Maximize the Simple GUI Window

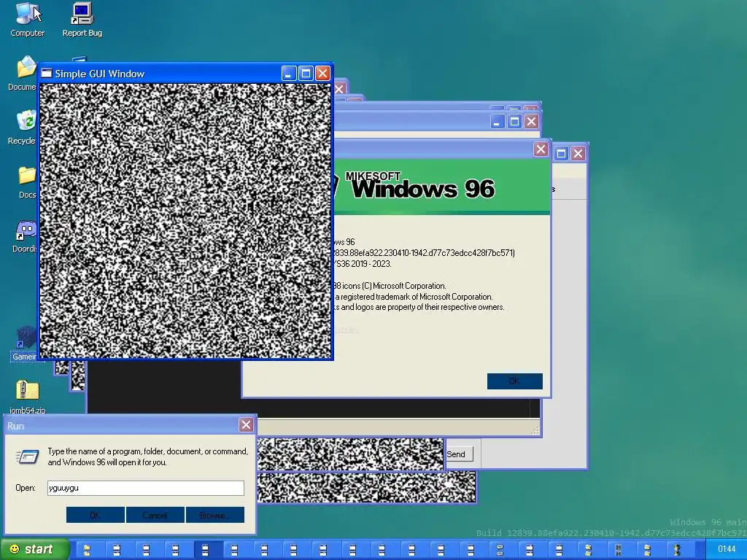pos(306,74)
